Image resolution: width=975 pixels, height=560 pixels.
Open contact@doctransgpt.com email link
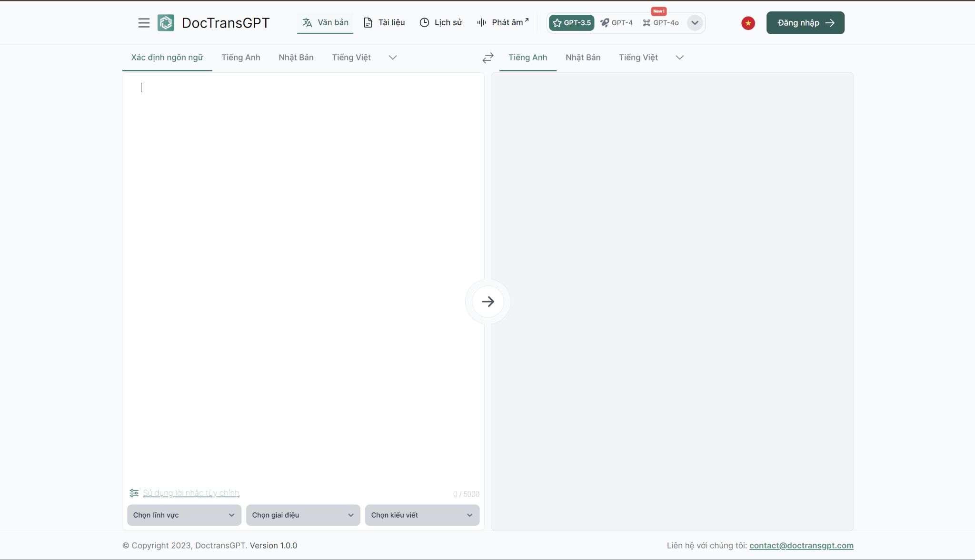pyautogui.click(x=801, y=545)
